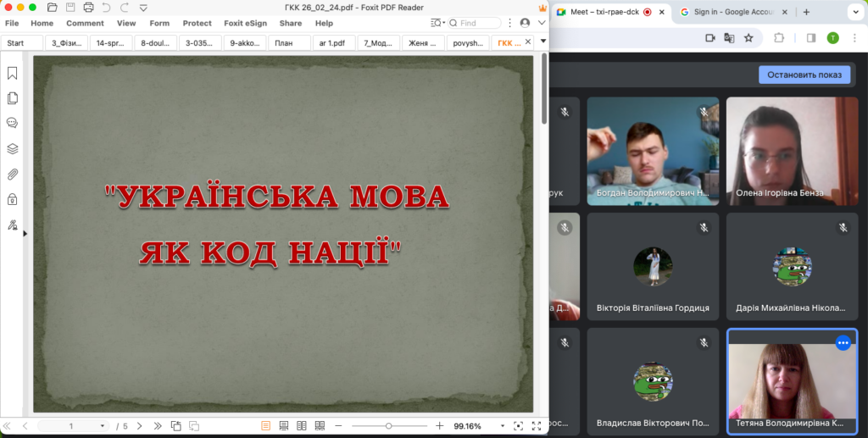Open the Pages thumbnail panel icon
This screenshot has height=438, width=868.
(13, 98)
